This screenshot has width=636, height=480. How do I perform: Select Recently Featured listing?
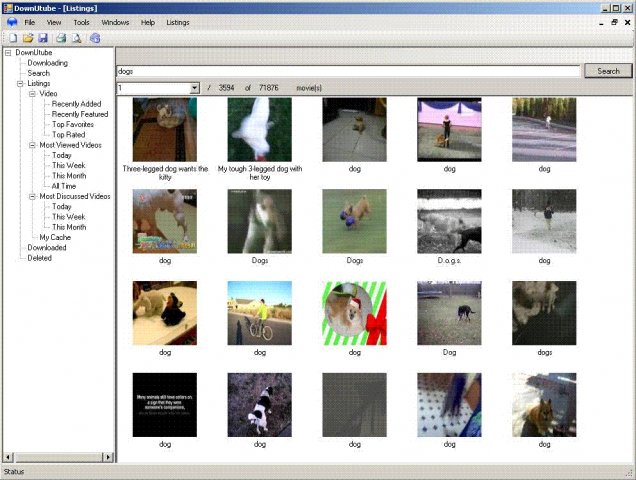80,114
